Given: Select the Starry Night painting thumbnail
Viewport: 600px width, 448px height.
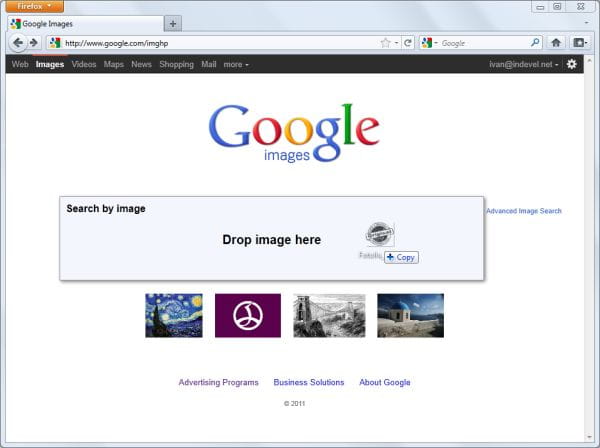Looking at the screenshot, I should point(174,315).
